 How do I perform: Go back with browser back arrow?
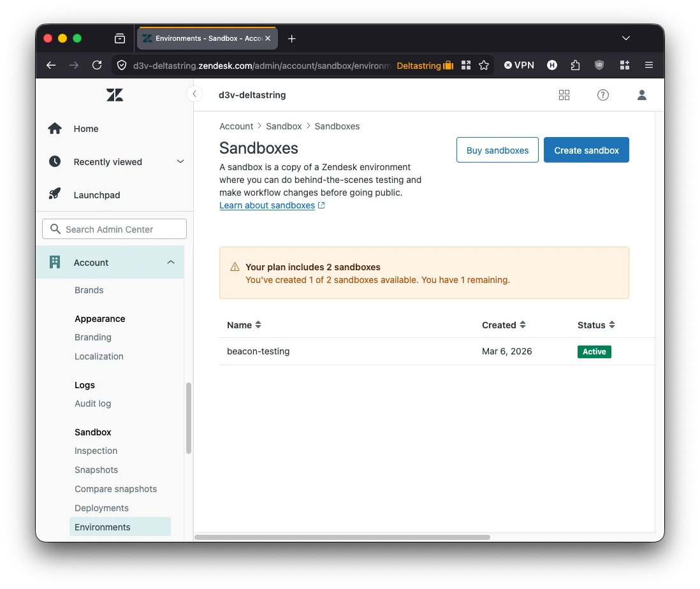tap(52, 65)
